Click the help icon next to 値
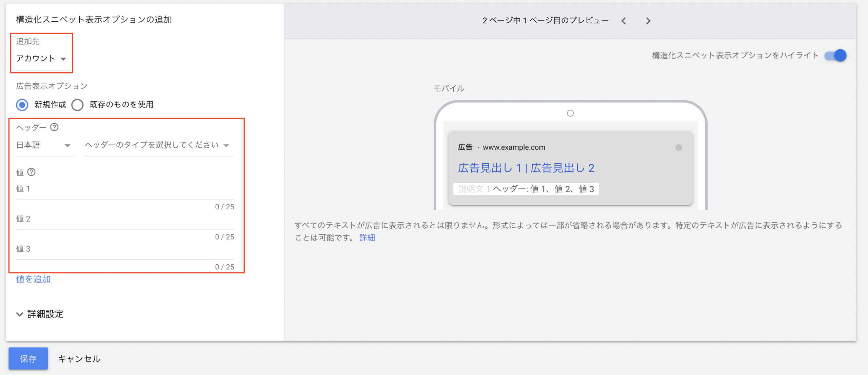 31,172
